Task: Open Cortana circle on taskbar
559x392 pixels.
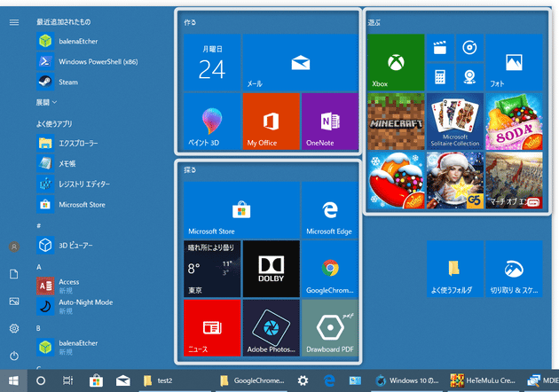Action: click(41, 381)
